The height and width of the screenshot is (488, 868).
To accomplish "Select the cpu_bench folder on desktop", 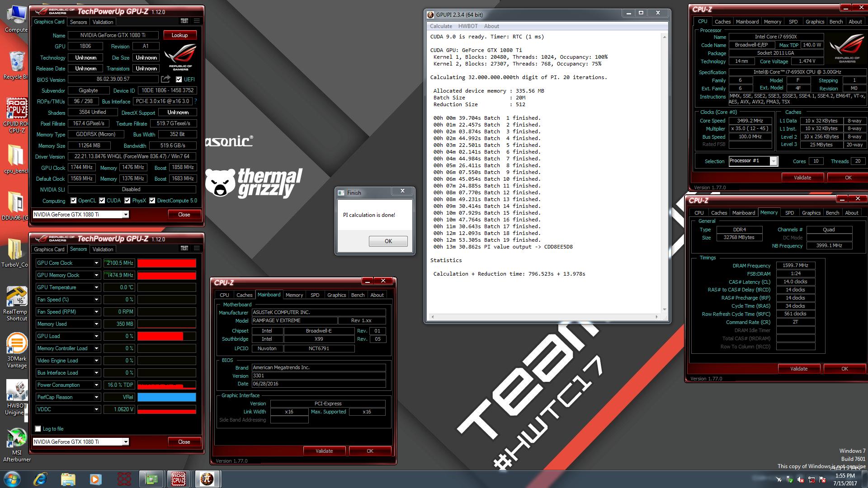I will [16, 160].
